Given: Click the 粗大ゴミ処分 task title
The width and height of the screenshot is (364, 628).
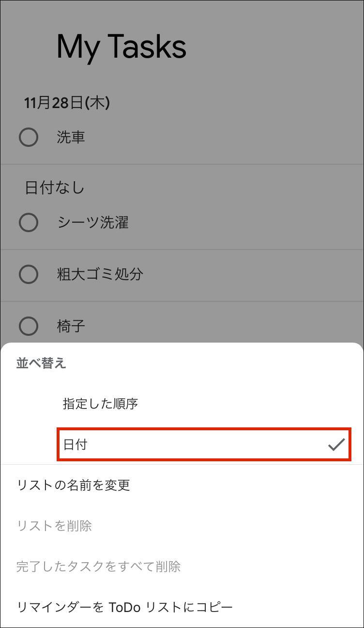Looking at the screenshot, I should (x=100, y=274).
